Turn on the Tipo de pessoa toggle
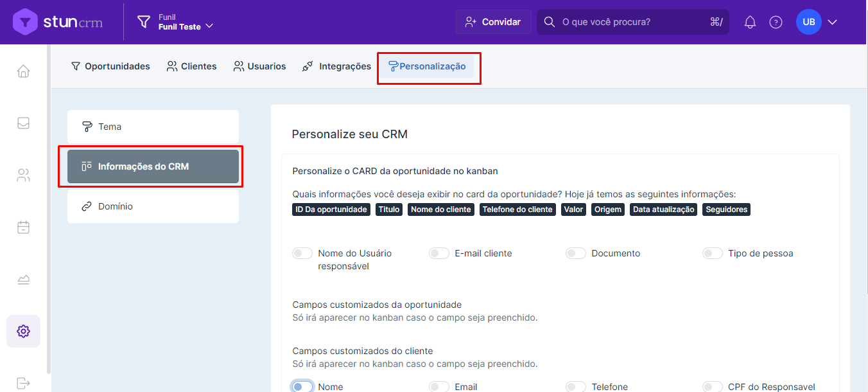Viewport: 868px width, 392px height. [713, 253]
